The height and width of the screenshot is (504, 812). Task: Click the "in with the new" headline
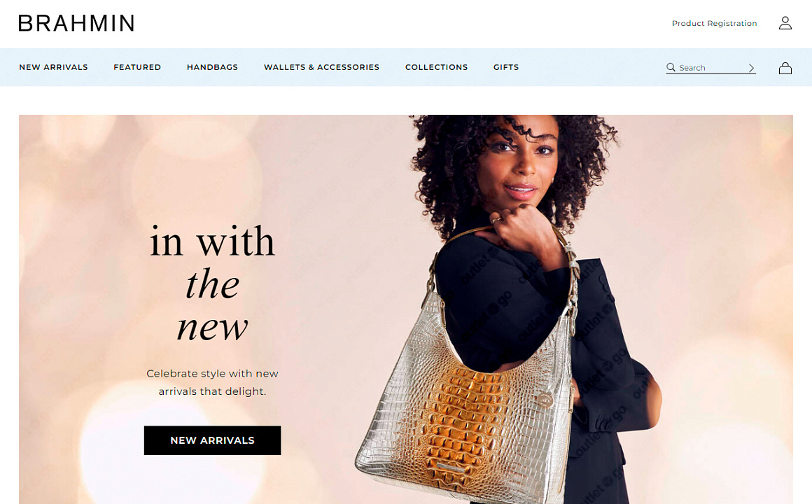point(212,283)
